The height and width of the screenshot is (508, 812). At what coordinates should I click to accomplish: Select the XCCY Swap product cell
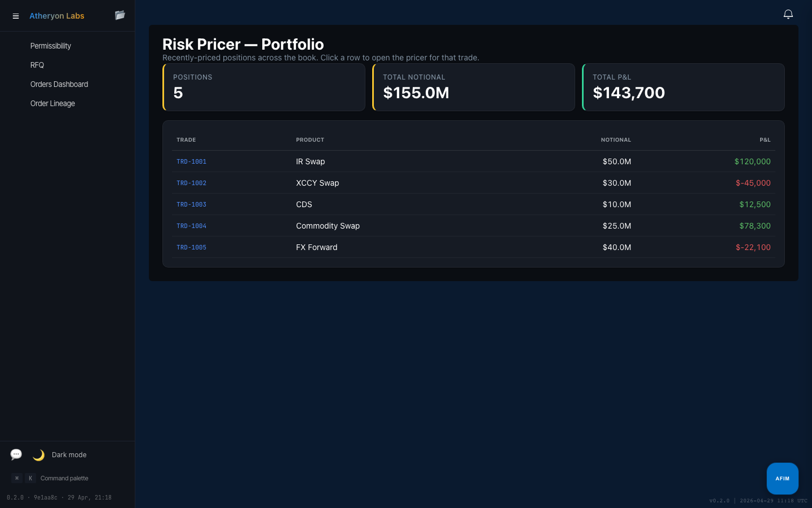(317, 183)
